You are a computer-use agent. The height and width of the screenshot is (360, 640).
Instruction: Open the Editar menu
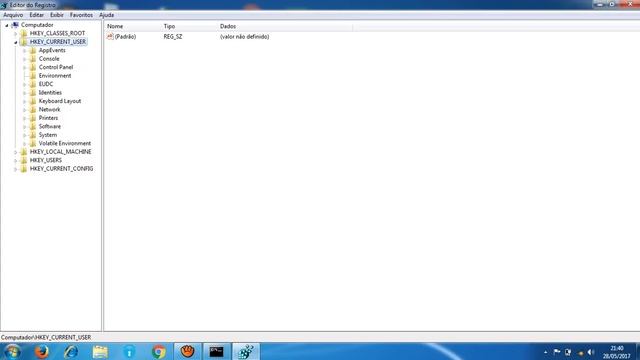pos(36,15)
